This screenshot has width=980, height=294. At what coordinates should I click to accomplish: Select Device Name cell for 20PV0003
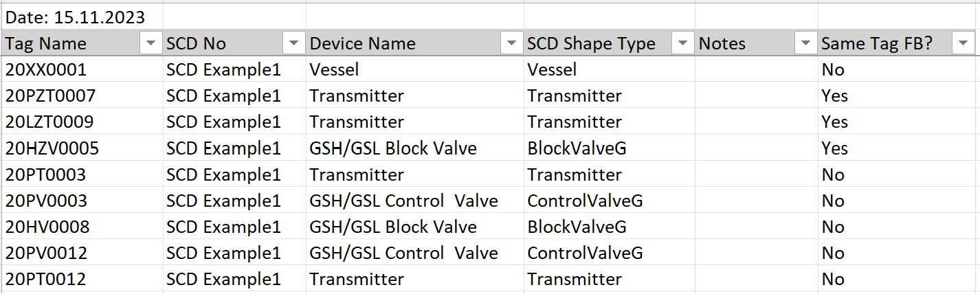[x=415, y=201]
